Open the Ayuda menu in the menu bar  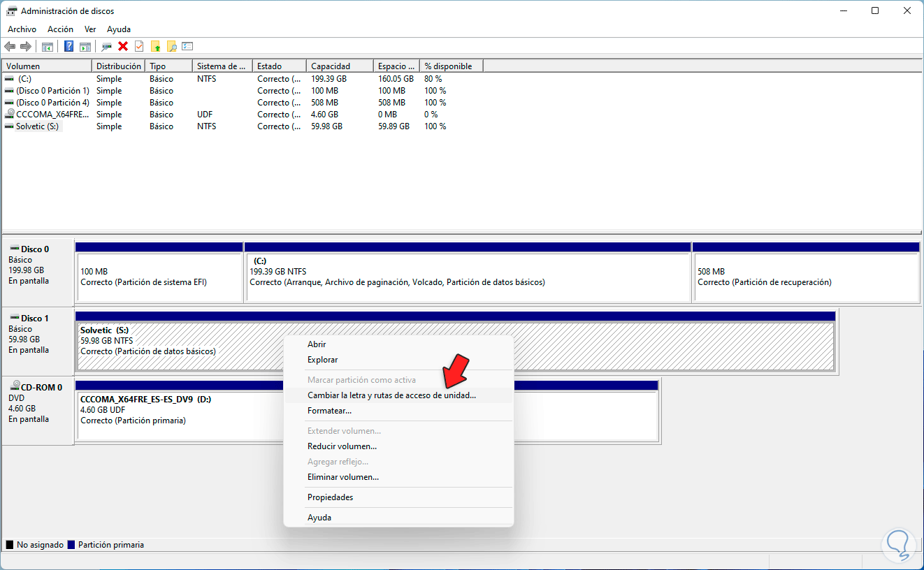coord(119,29)
